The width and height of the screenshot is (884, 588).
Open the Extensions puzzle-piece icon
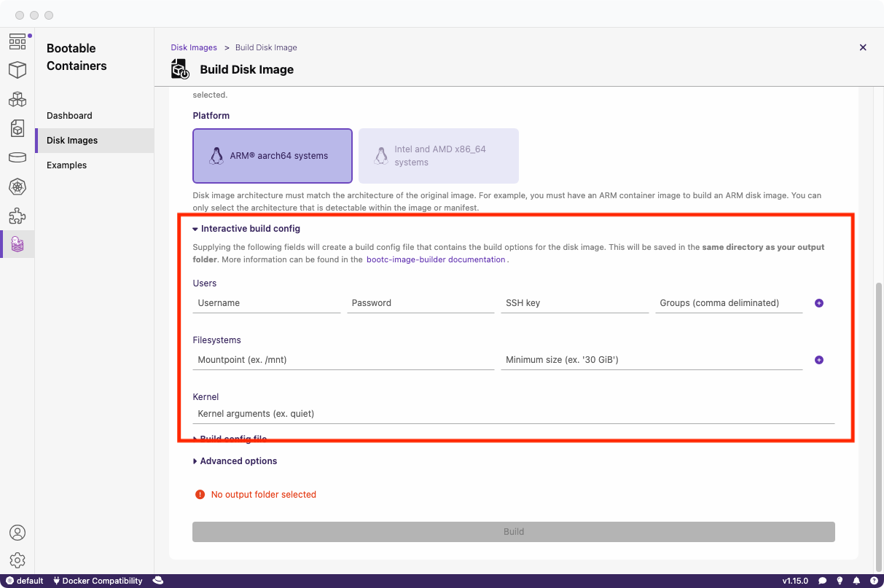pos(17,216)
